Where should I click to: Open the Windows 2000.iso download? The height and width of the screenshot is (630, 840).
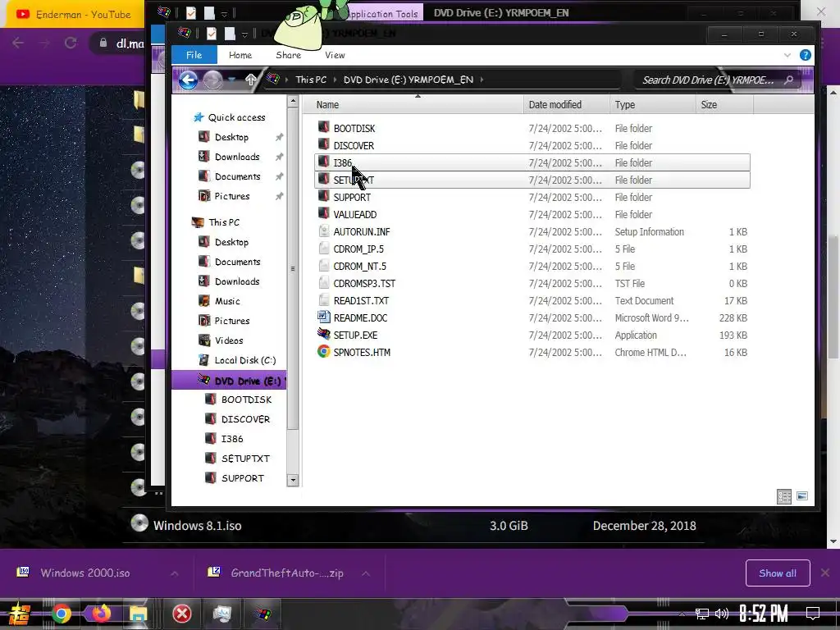(x=85, y=573)
